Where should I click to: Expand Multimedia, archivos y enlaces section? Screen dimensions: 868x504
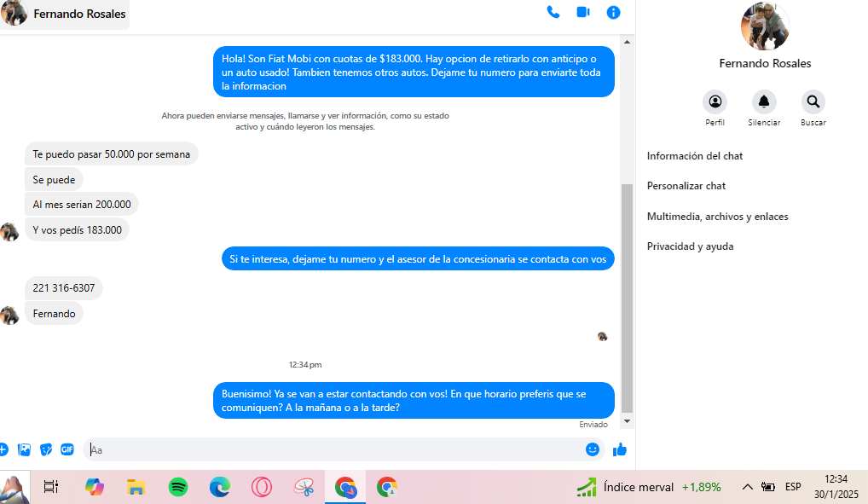tap(717, 217)
